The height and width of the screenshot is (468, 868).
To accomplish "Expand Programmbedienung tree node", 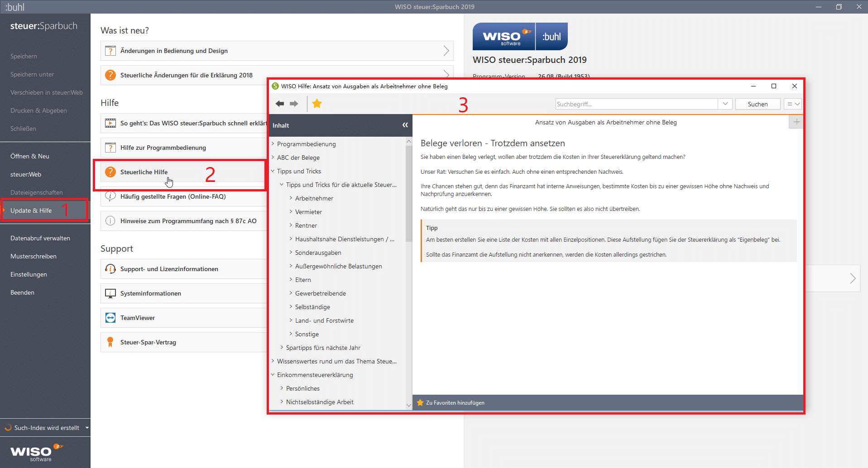I will [273, 143].
